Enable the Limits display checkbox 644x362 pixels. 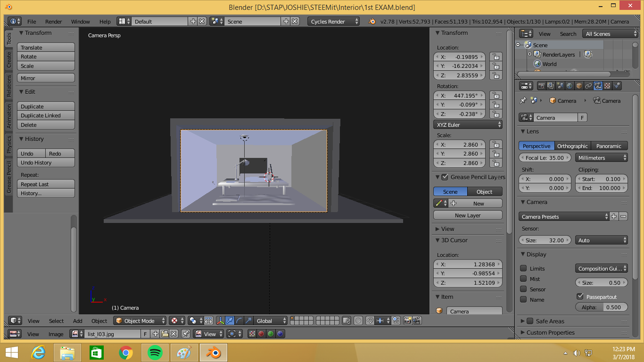pyautogui.click(x=523, y=268)
